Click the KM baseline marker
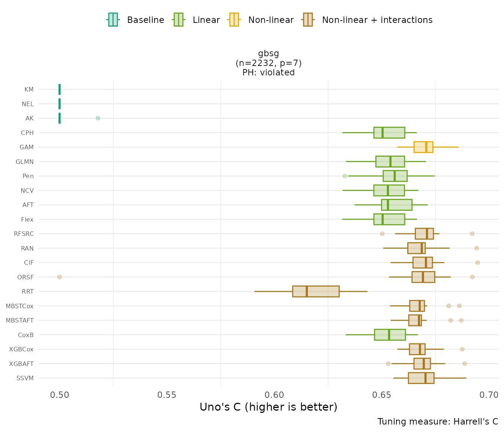Screen dimensions: 504x432 (x=60, y=89)
